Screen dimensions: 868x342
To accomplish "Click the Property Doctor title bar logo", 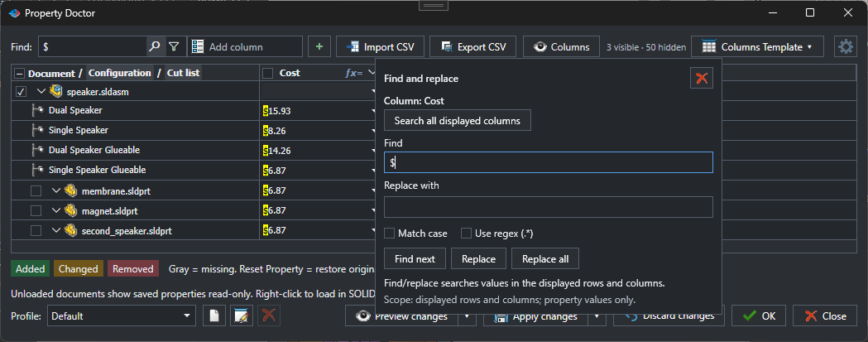I will coord(14,12).
